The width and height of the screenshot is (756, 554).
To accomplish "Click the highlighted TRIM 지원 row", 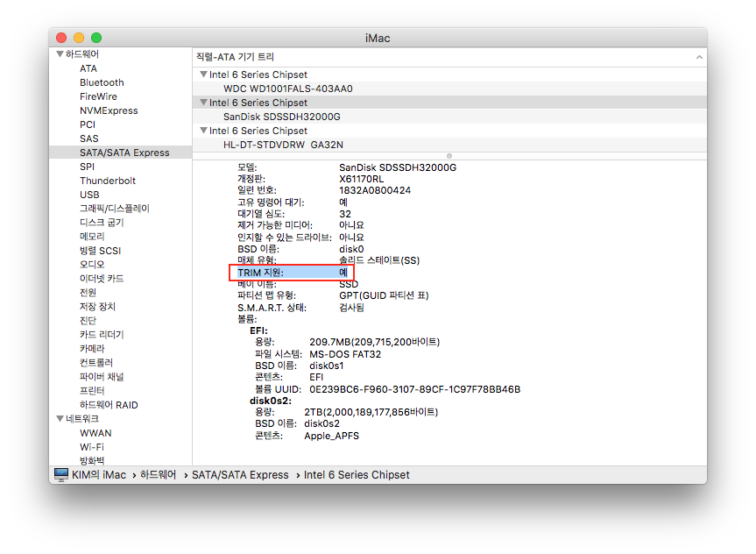I will pos(292,273).
